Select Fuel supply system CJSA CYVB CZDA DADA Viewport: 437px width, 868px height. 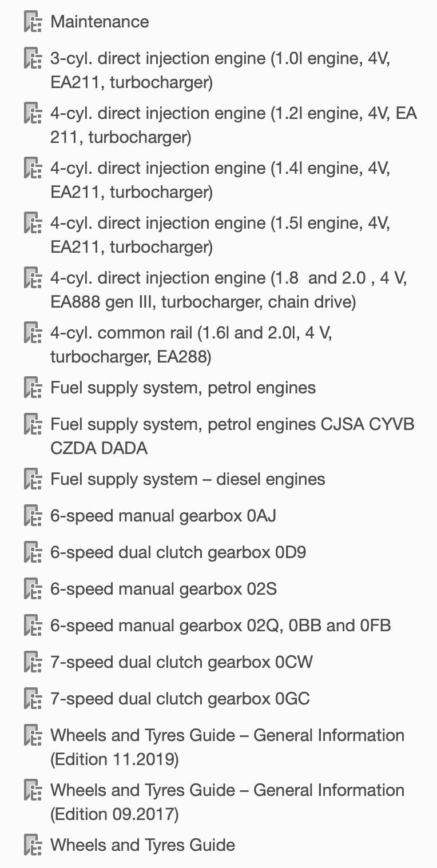tap(232, 436)
